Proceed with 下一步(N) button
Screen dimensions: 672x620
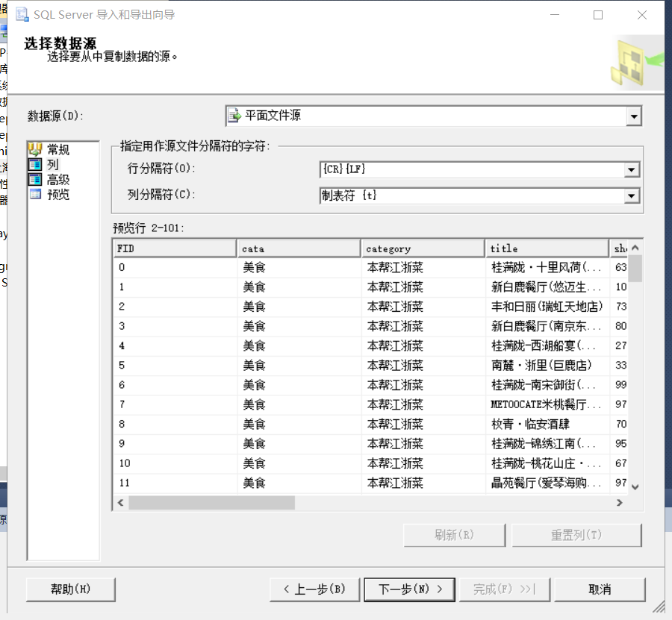pyautogui.click(x=410, y=589)
